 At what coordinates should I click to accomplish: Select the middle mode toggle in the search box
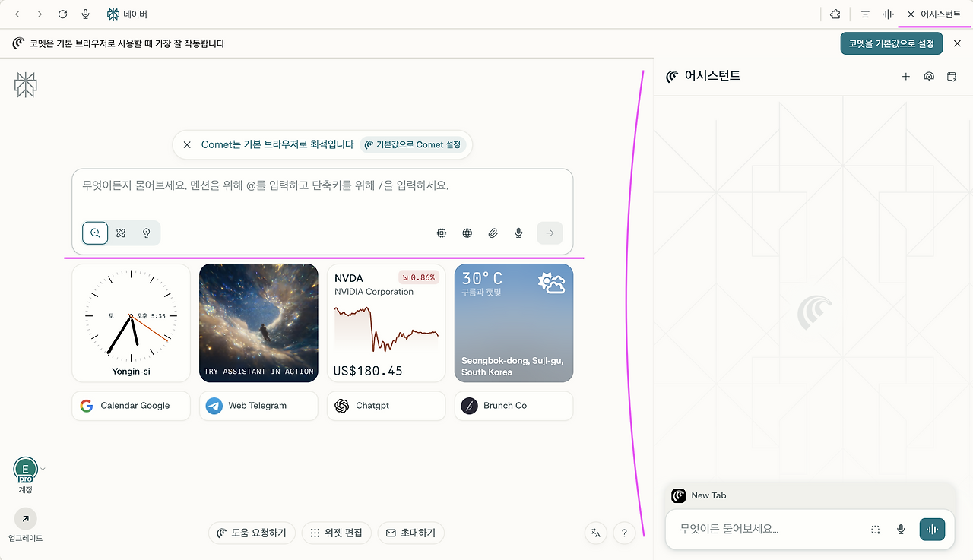point(121,233)
